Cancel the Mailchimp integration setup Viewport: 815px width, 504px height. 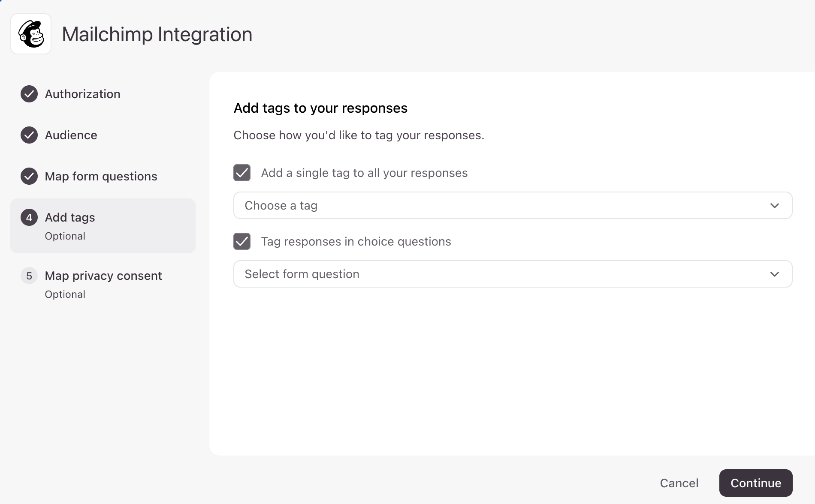(679, 483)
